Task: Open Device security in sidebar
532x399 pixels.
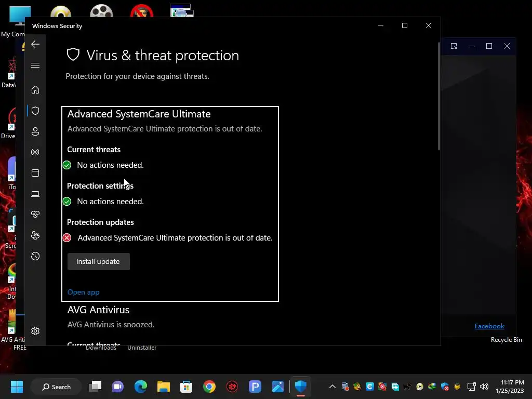Action: [x=35, y=194]
